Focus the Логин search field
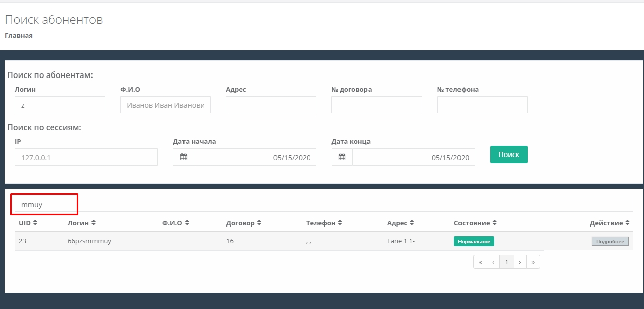This screenshot has height=309, width=644. point(60,105)
